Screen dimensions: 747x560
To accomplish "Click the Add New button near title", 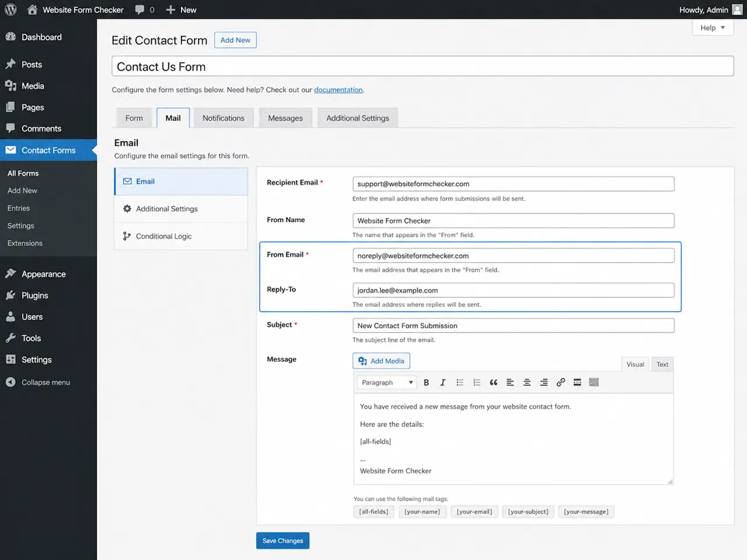I will [x=235, y=40].
